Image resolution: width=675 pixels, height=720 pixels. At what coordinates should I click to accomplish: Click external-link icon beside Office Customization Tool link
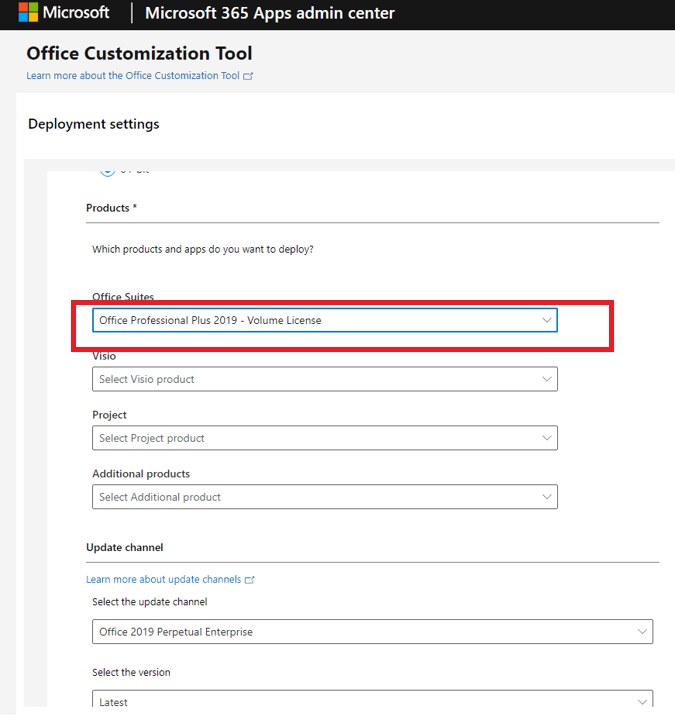coord(248,76)
